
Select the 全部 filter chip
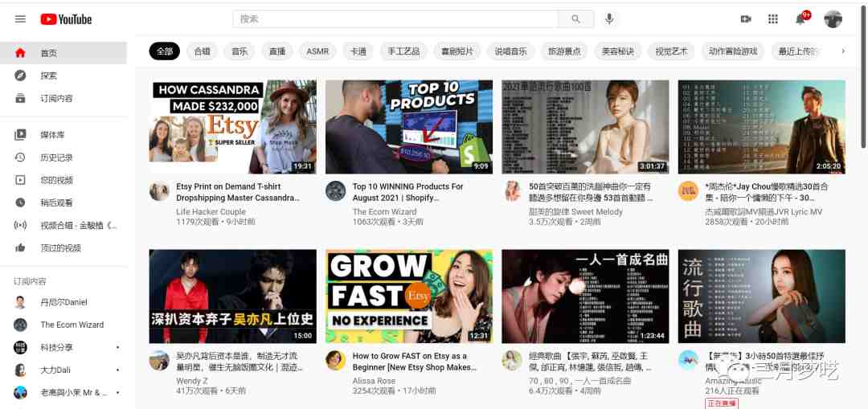click(x=165, y=51)
